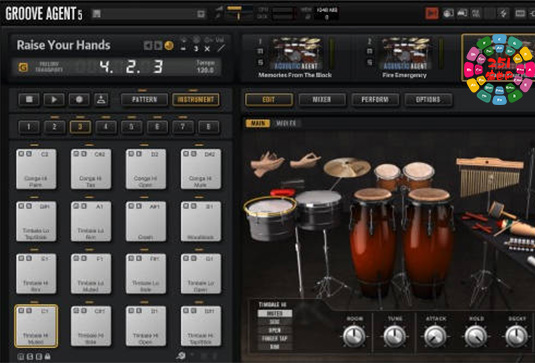Image resolution: width=535 pixels, height=363 pixels.
Task: Click the Fire Emergency kit thumbnail
Action: pos(406,54)
